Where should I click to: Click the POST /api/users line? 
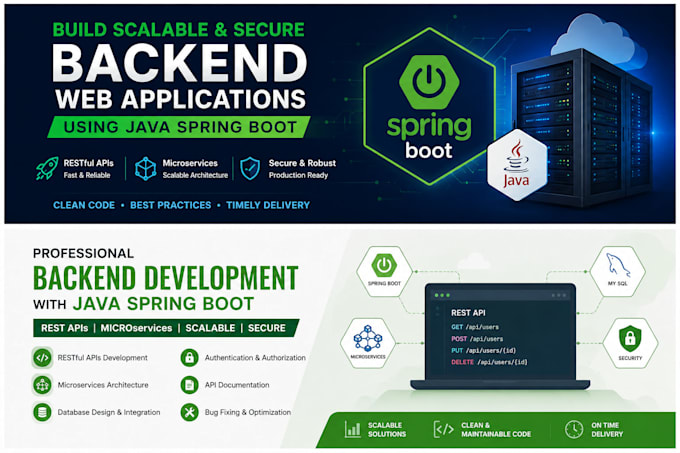[477, 339]
